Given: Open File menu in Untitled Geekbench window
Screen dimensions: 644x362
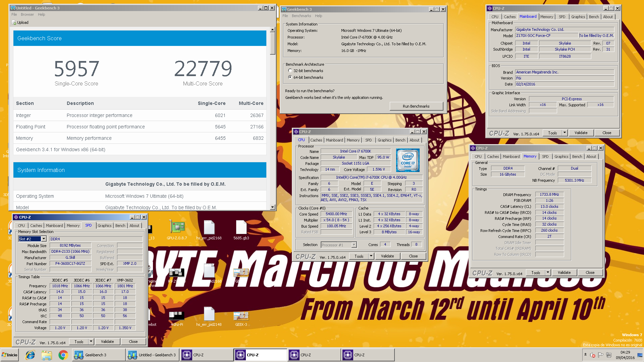Looking at the screenshot, I should (x=14, y=14).
